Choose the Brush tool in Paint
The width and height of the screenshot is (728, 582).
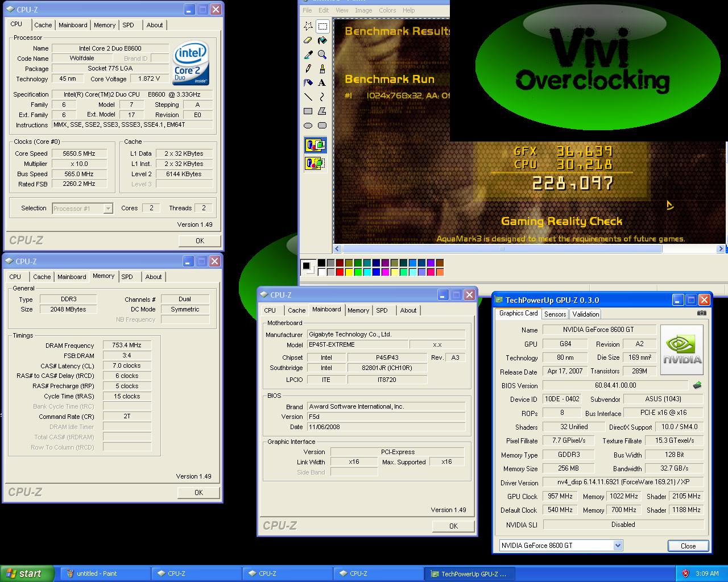(x=322, y=69)
